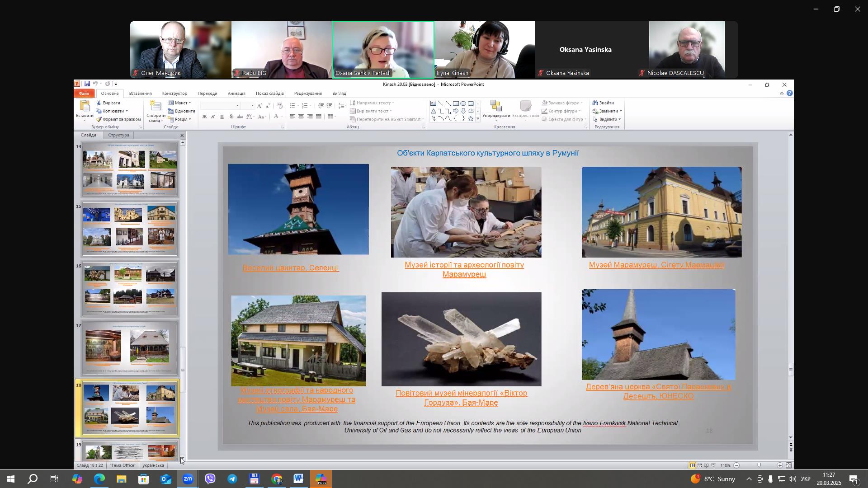Switch to the Структура pane tab
868x488 pixels.
pos(119,135)
